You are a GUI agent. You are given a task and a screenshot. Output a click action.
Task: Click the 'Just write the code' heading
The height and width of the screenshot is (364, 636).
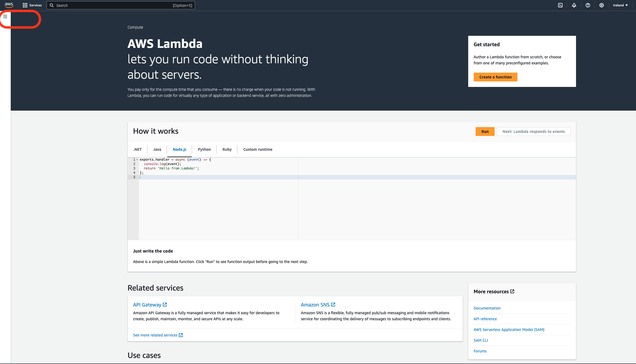coord(153,251)
